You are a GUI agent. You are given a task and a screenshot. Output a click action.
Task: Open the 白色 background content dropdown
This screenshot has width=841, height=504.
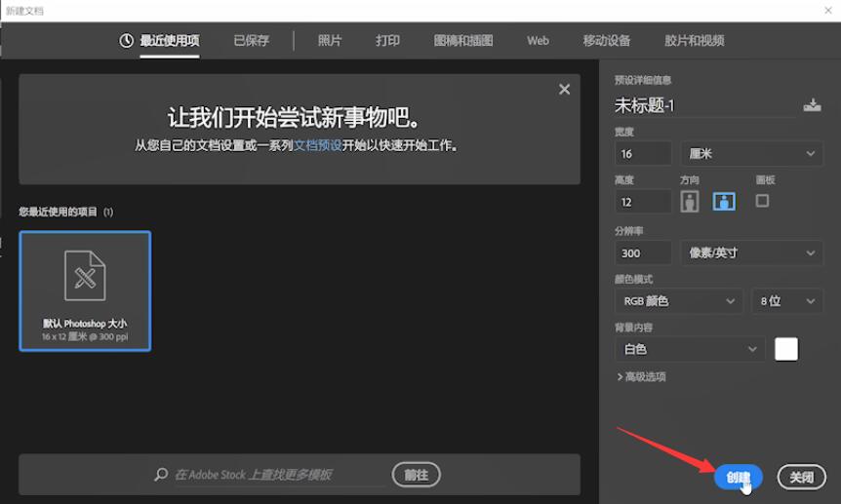pos(690,350)
